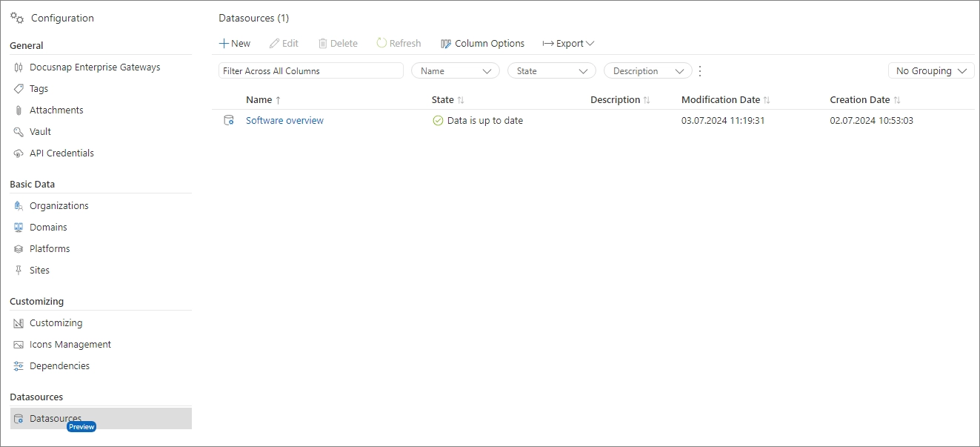The width and height of the screenshot is (980, 447).
Task: Open the Software overview datasource link
Action: pos(284,119)
